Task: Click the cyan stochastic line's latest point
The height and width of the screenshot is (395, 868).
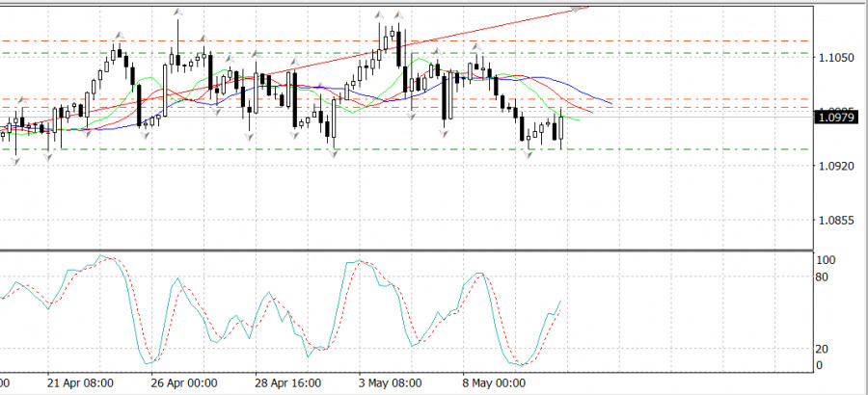Action: [x=560, y=302]
